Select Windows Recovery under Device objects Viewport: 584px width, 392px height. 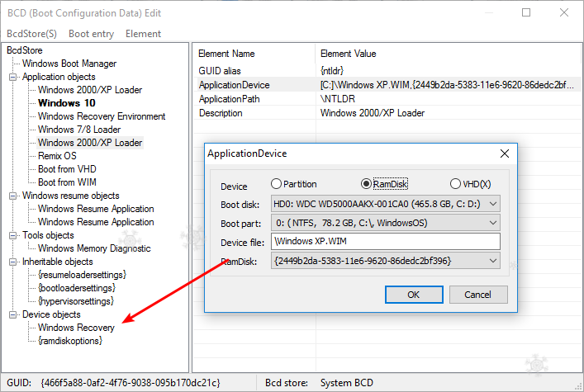76,328
